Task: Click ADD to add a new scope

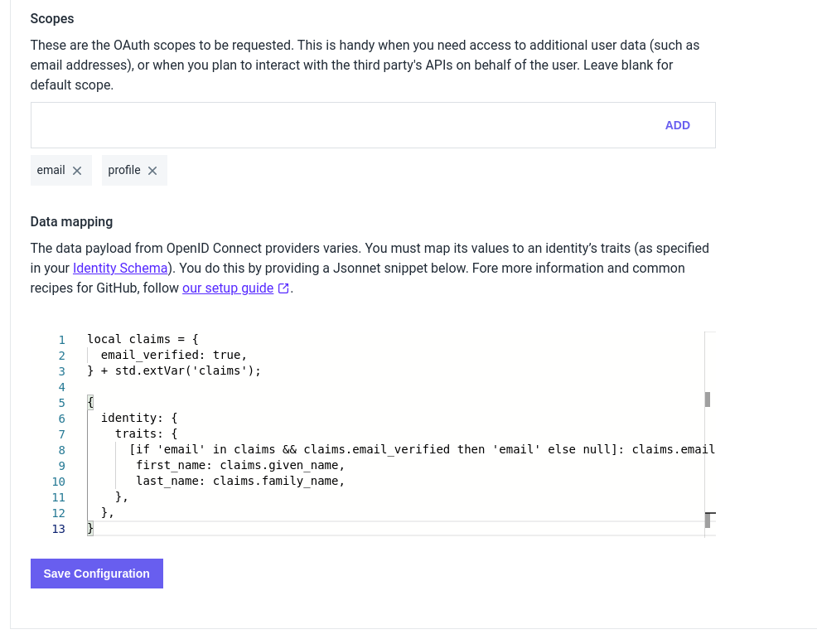Action: pyautogui.click(x=678, y=125)
